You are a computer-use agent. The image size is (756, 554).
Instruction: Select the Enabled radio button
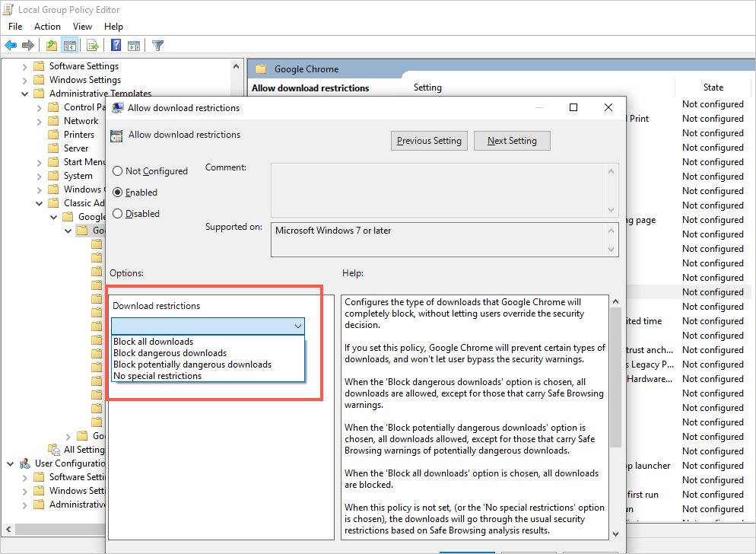tap(118, 193)
